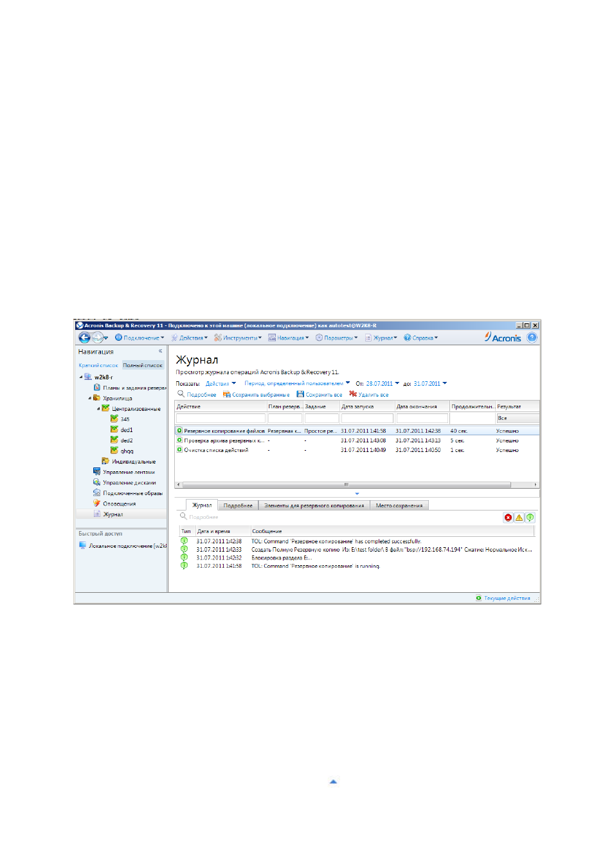
Task: Collapse the Централизованные tree node
Action: pyautogui.click(x=98, y=409)
